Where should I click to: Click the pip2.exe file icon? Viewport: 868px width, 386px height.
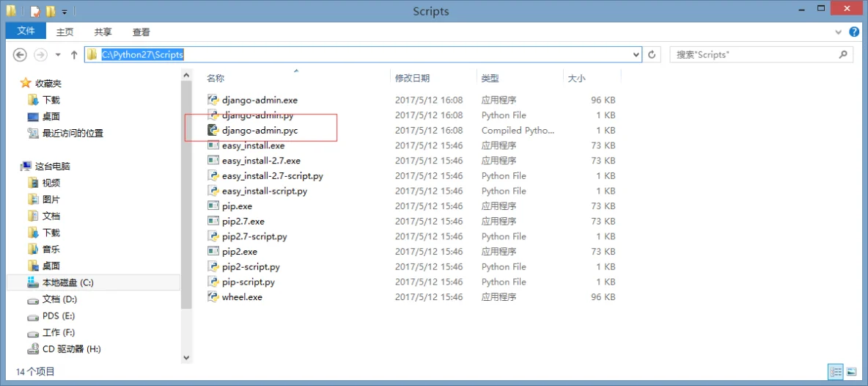click(213, 252)
